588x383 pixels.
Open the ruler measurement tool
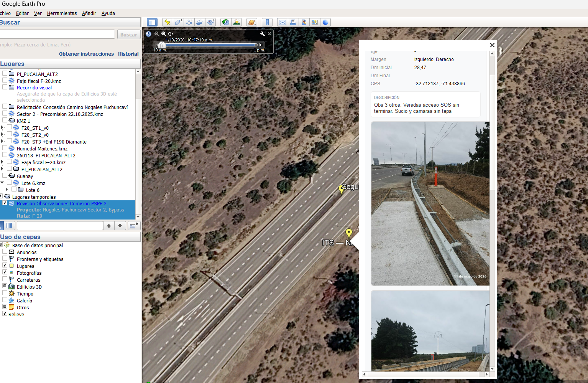pos(267,22)
